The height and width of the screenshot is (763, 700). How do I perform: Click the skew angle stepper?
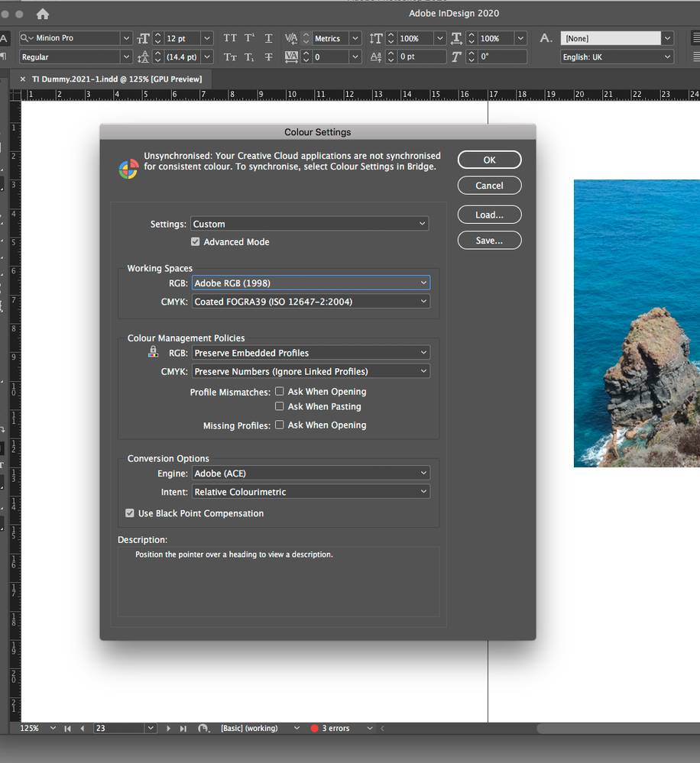[472, 57]
